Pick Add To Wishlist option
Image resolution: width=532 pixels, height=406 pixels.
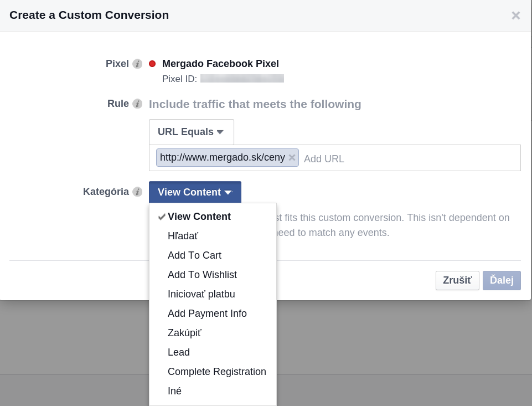(x=202, y=275)
